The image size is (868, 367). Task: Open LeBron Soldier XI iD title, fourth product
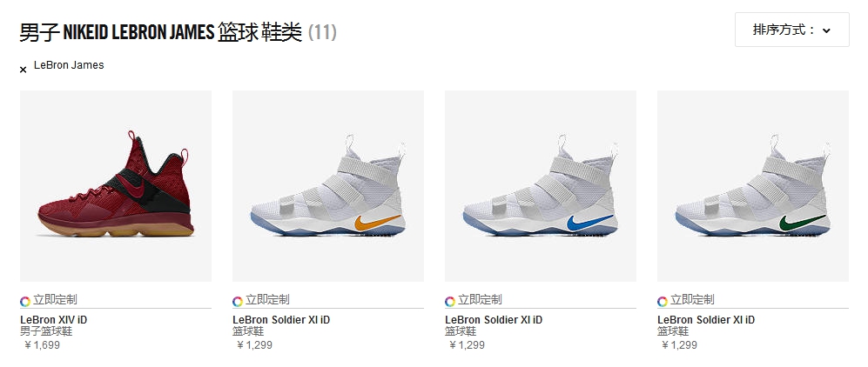pyautogui.click(x=706, y=319)
